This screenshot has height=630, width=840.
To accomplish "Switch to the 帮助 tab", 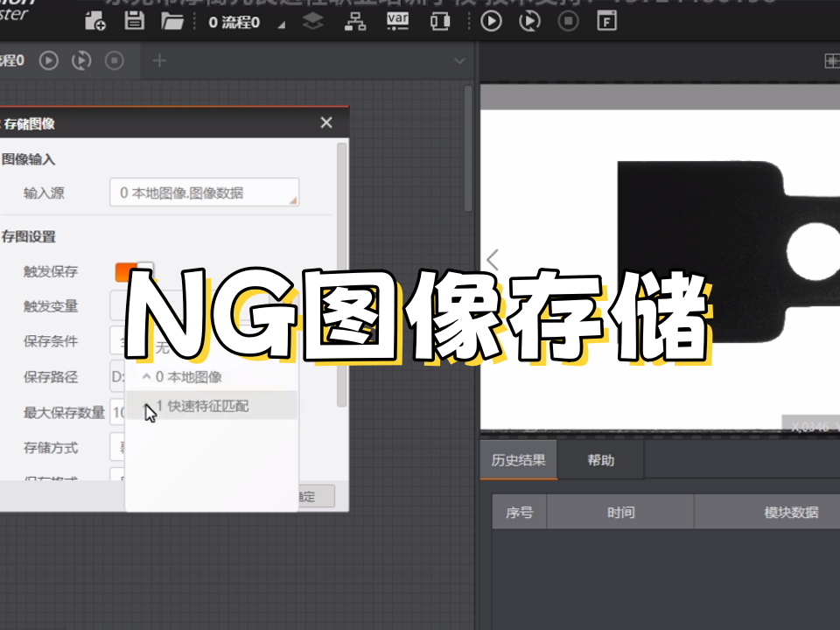I will coord(600,460).
